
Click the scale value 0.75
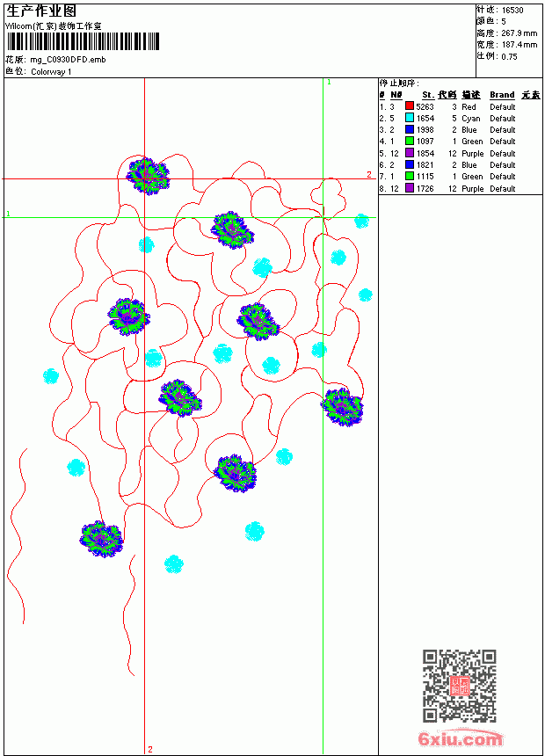[x=509, y=56]
